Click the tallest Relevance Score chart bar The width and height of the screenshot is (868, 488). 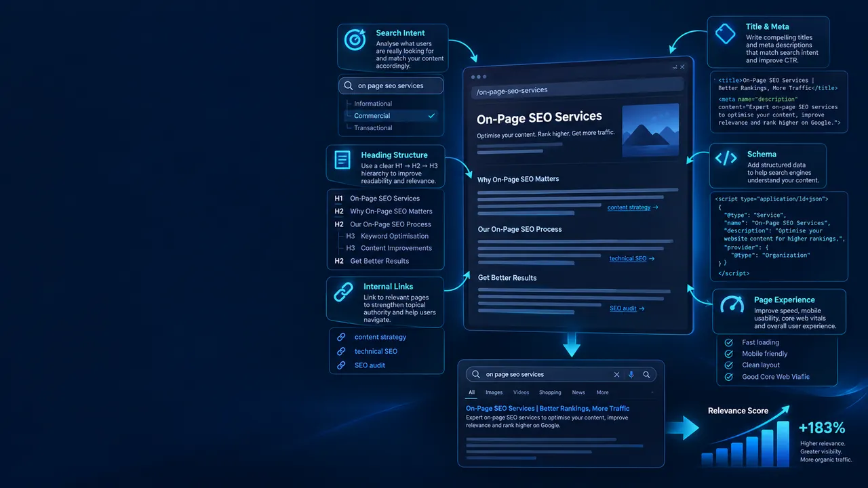pyautogui.click(x=783, y=443)
